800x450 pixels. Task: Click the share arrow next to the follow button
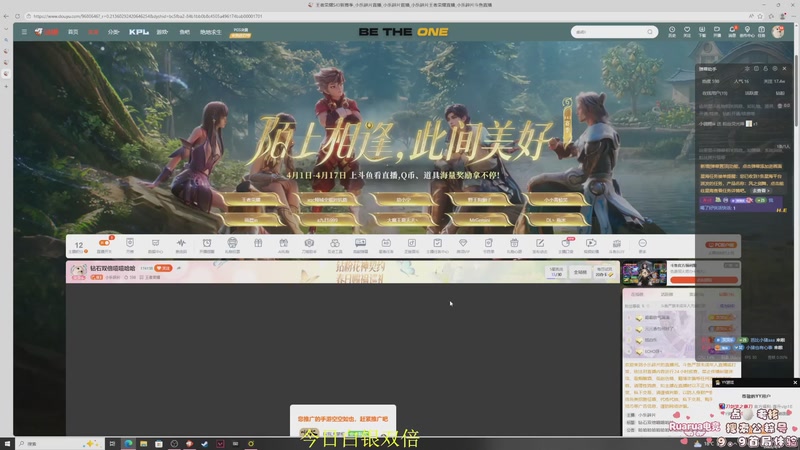[179, 268]
